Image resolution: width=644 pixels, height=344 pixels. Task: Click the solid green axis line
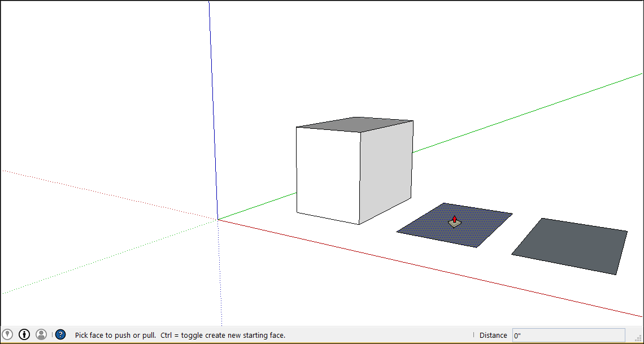pos(508,119)
